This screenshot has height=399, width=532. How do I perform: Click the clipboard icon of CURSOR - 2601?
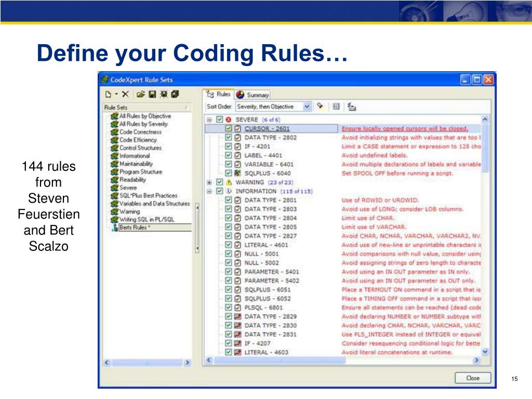coord(238,129)
